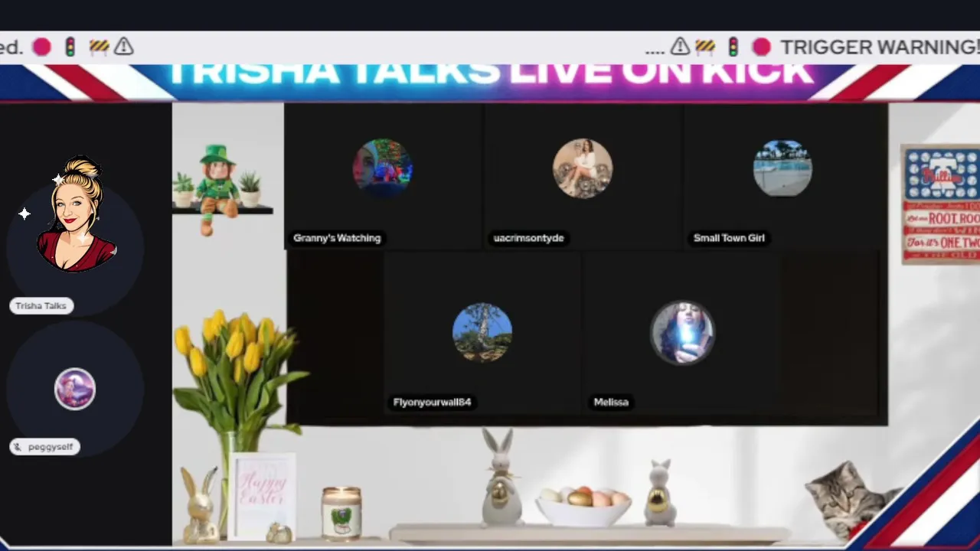Click red circle icon before TRIGGER WARNING
Image resolution: width=980 pixels, height=551 pixels.
coord(761,47)
